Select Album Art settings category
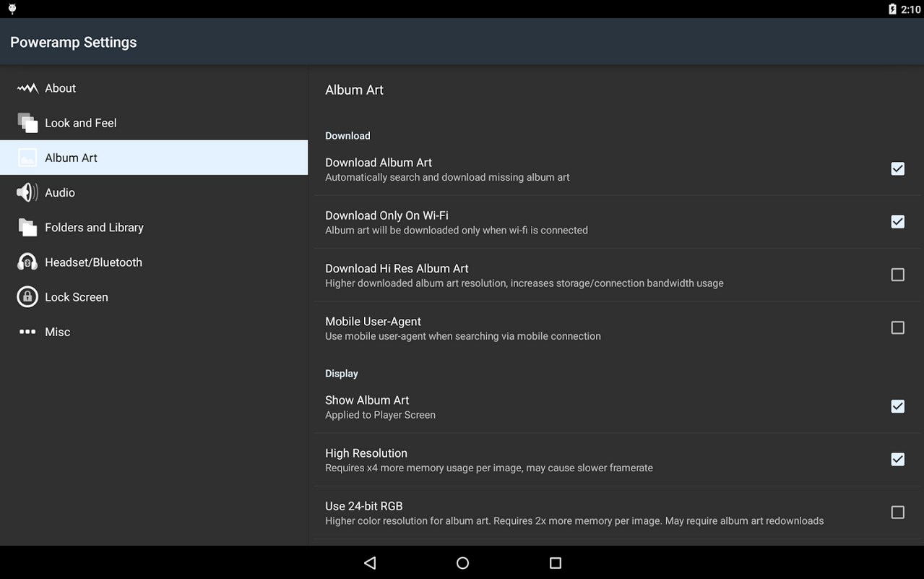The height and width of the screenshot is (579, 924). pyautogui.click(x=154, y=158)
